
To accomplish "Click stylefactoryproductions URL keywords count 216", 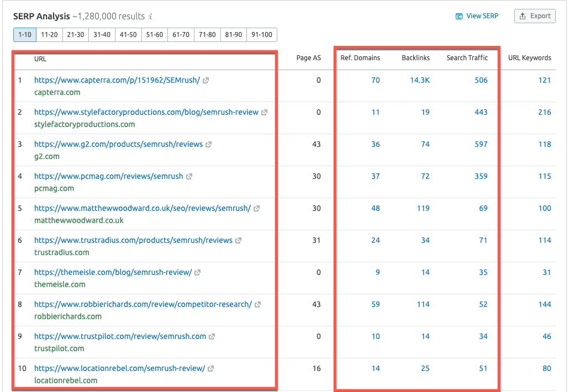I will click(544, 113).
